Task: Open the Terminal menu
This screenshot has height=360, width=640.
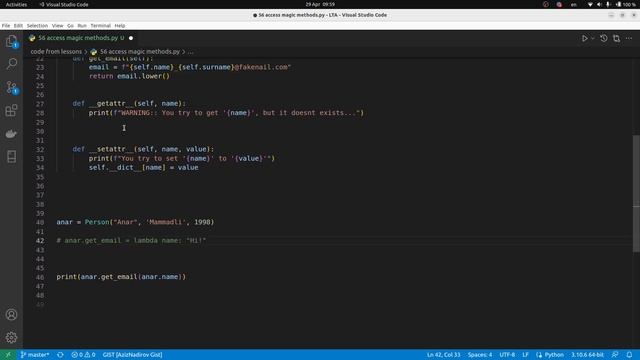Action: (x=100, y=26)
